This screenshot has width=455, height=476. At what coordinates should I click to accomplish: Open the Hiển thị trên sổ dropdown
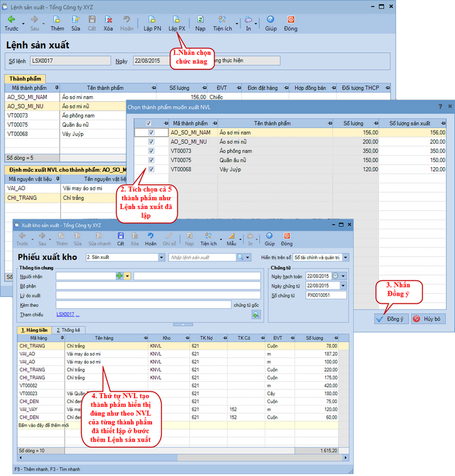click(x=346, y=257)
